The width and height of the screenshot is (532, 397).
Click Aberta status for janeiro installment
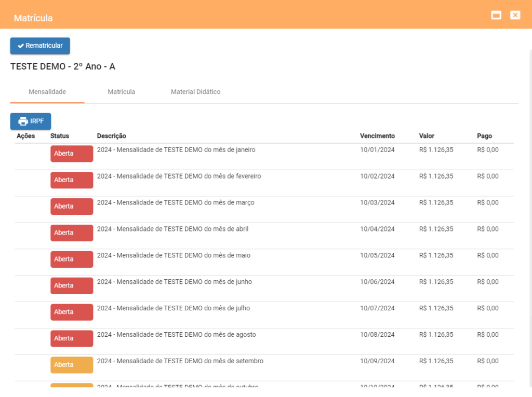tap(72, 154)
